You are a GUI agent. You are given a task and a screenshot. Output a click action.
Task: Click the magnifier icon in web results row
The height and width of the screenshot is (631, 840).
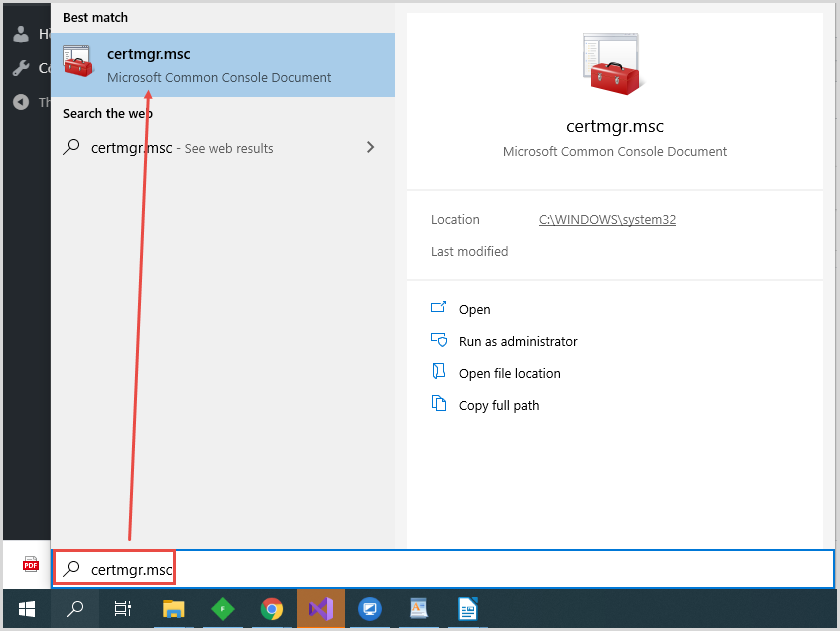tap(71, 147)
